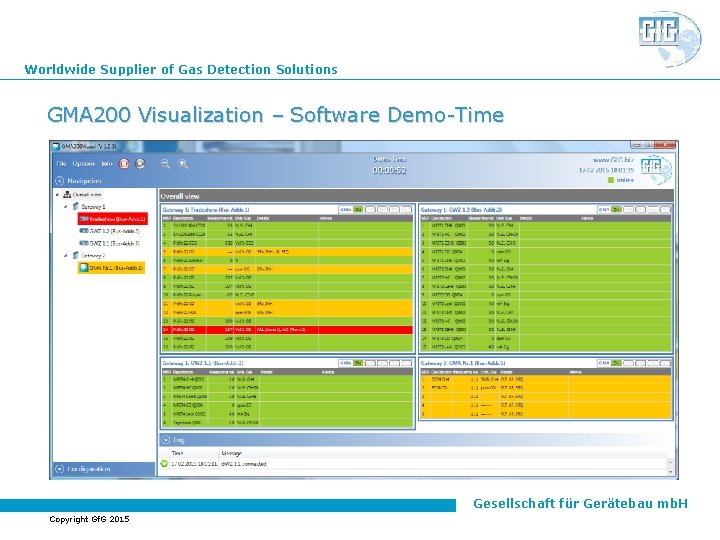This screenshot has width=720, height=540.
Task: Click the Overall view heading bar
Action: click(416, 196)
